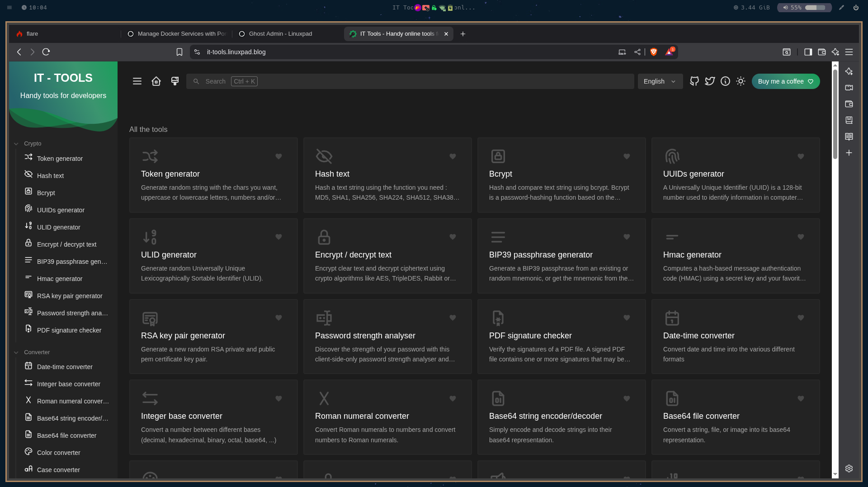This screenshot has height=487, width=868.
Task: Click the PDF signature checker file icon
Action: tap(498, 318)
